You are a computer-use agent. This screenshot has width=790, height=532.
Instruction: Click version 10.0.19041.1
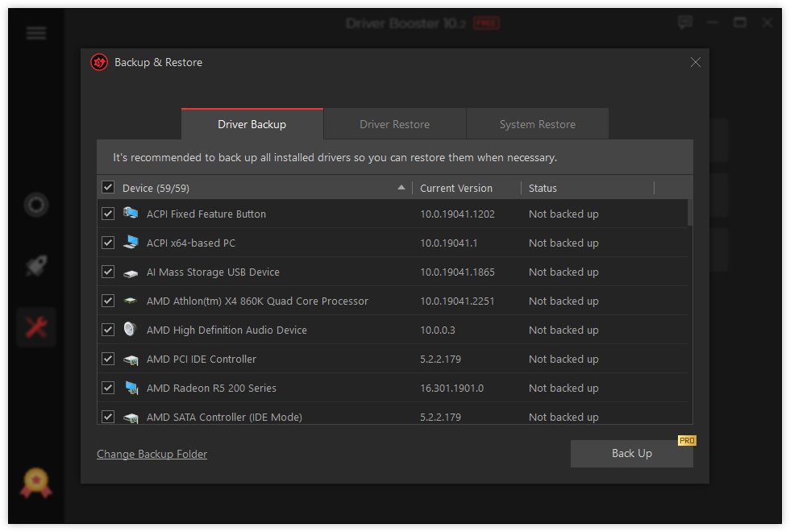(449, 243)
